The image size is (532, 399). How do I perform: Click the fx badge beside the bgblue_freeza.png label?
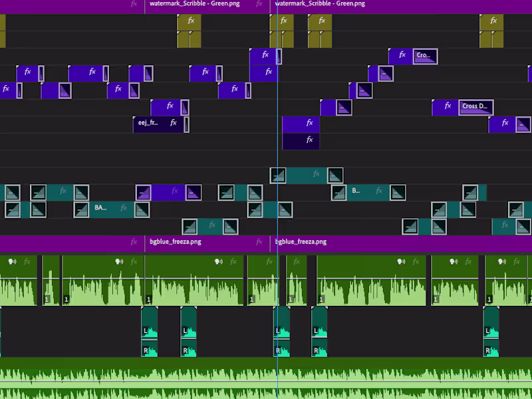[x=258, y=241]
